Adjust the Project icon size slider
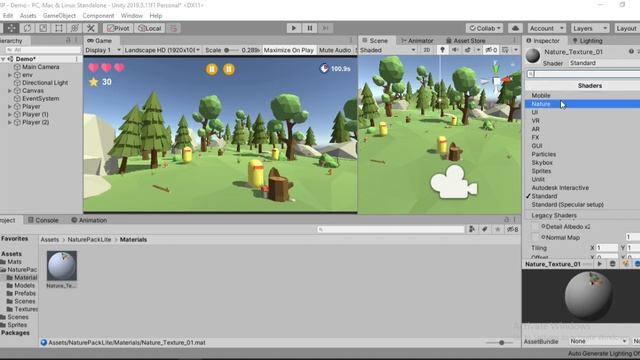Screen dimensions: 640x360 coord(501,342)
